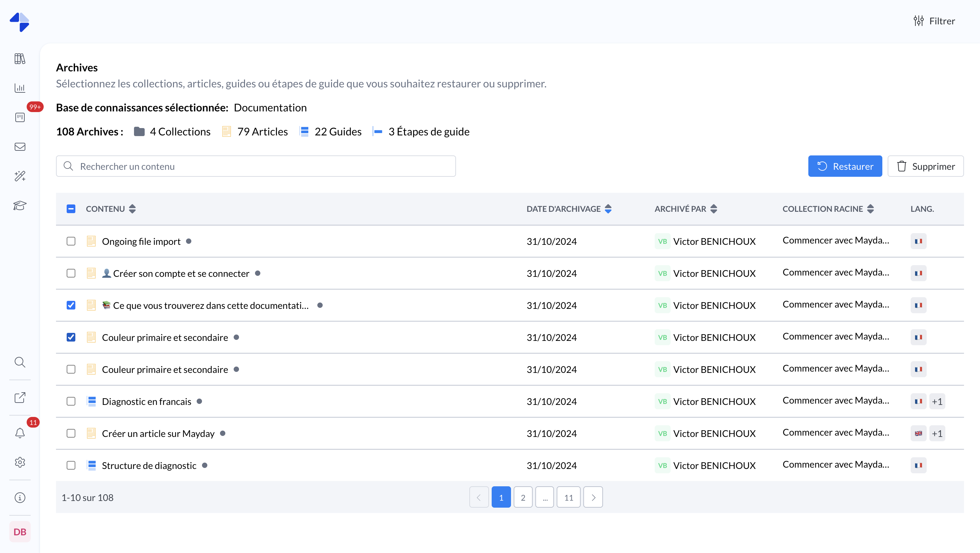
Task: Toggle the select-all checkbox in table header
Action: coord(71,208)
